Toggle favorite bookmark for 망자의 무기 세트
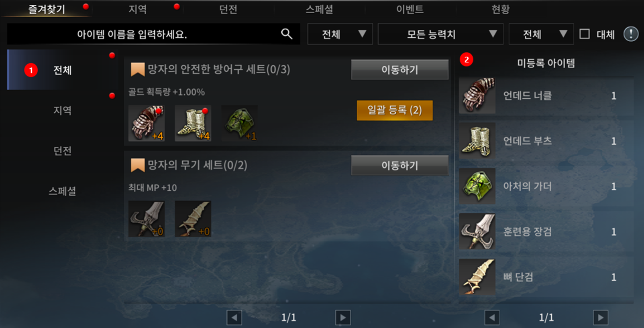The height and width of the screenshot is (328, 644). tap(138, 165)
